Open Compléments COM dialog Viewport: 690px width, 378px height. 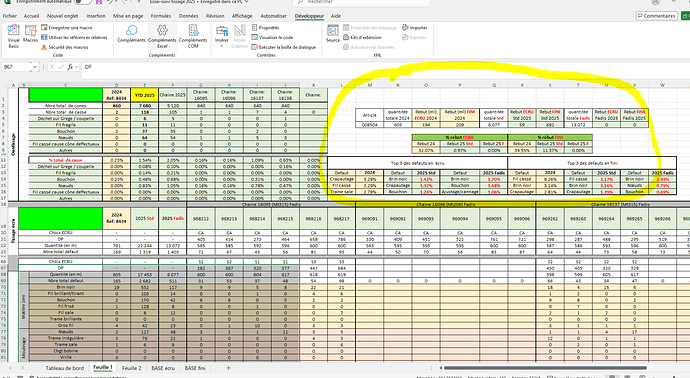click(193, 36)
